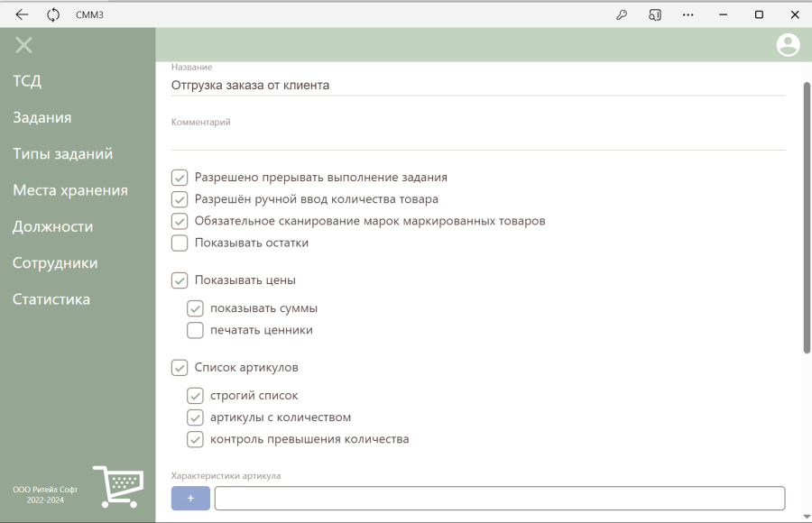Open the user profile avatar icon
The image size is (812, 523).
coord(788,45)
